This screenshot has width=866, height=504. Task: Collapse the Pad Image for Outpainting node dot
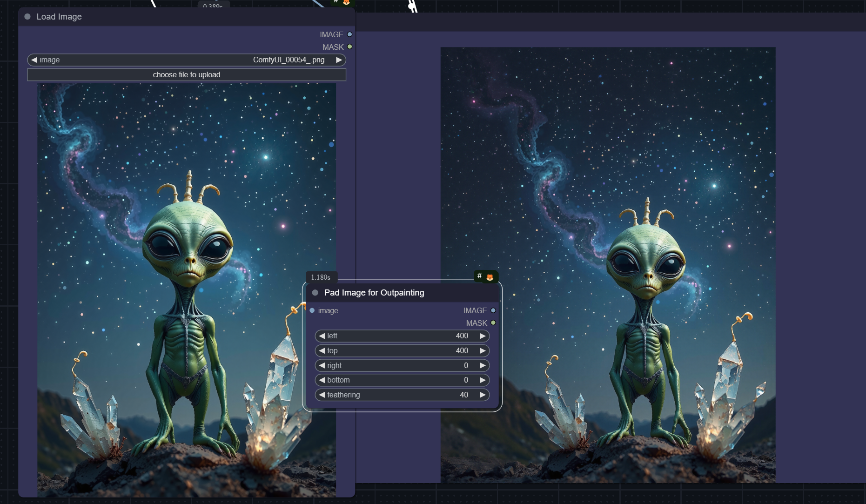tap(315, 293)
